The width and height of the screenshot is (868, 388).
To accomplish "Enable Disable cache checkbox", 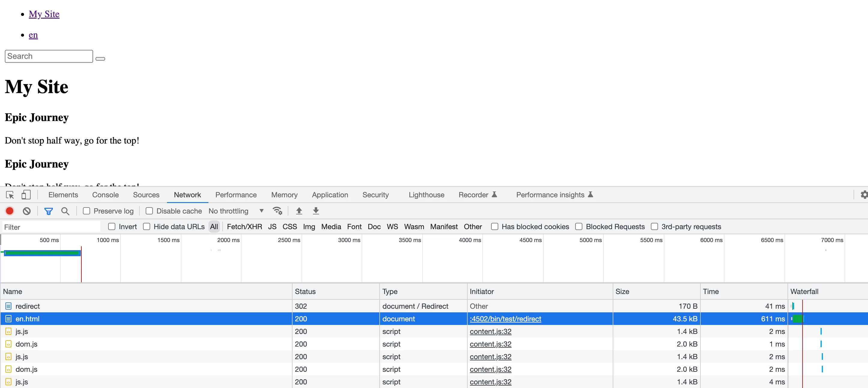I will point(149,211).
